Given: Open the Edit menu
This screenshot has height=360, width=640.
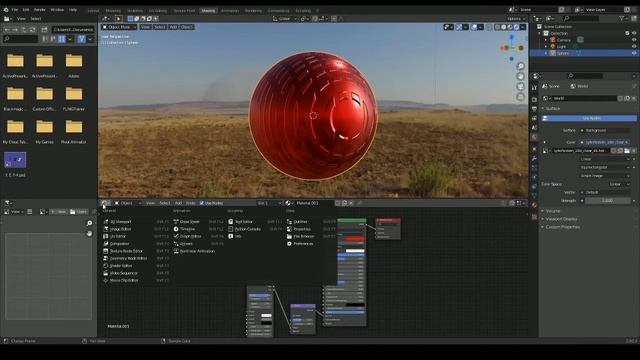Looking at the screenshot, I should tap(26, 9).
